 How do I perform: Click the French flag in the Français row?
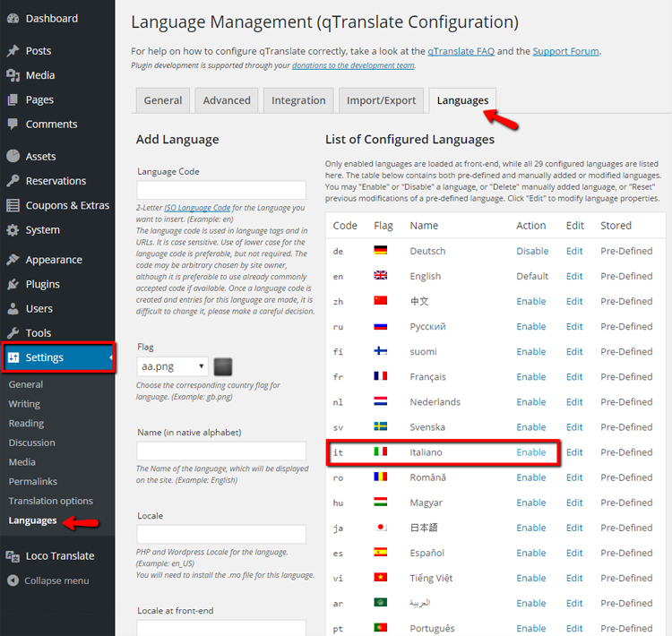click(380, 376)
